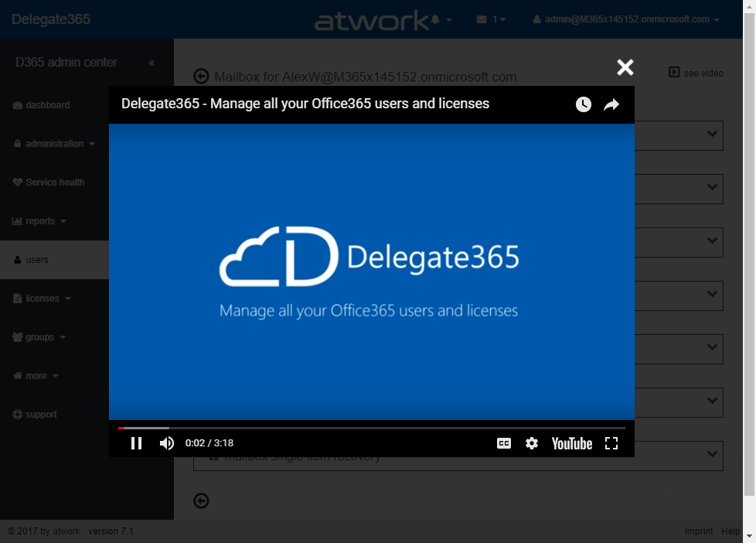
Task: Open the admin account dropdown
Action: [x=627, y=19]
